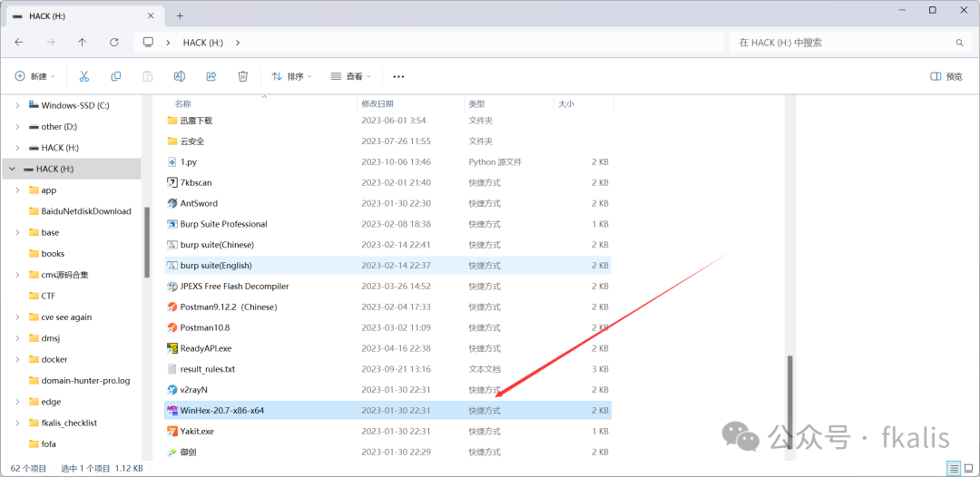Click the search magnifier icon
This screenshot has height=477, width=980.
(959, 43)
